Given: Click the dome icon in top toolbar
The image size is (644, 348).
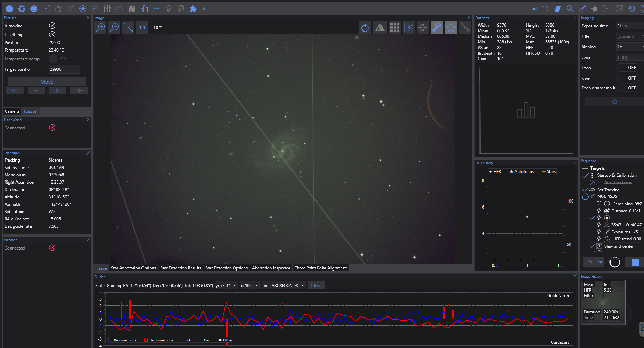Looking at the screenshot, I should click(x=132, y=9).
